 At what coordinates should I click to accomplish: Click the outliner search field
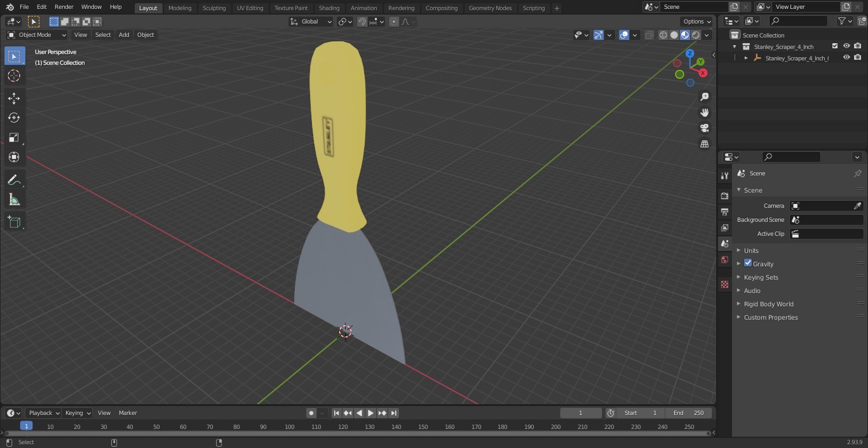tap(797, 21)
